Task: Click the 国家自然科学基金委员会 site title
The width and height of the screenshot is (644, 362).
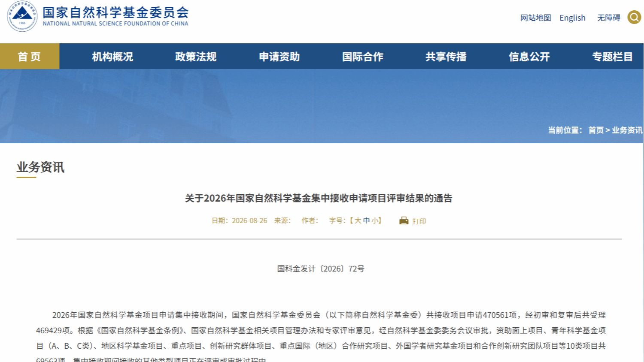Action: (x=115, y=12)
